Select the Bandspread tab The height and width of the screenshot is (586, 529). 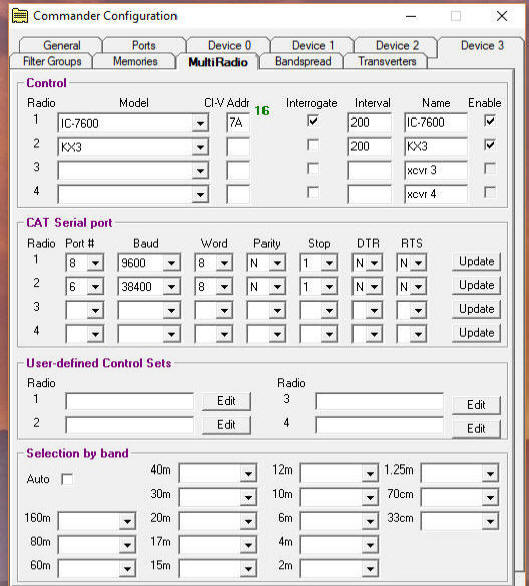point(303,61)
